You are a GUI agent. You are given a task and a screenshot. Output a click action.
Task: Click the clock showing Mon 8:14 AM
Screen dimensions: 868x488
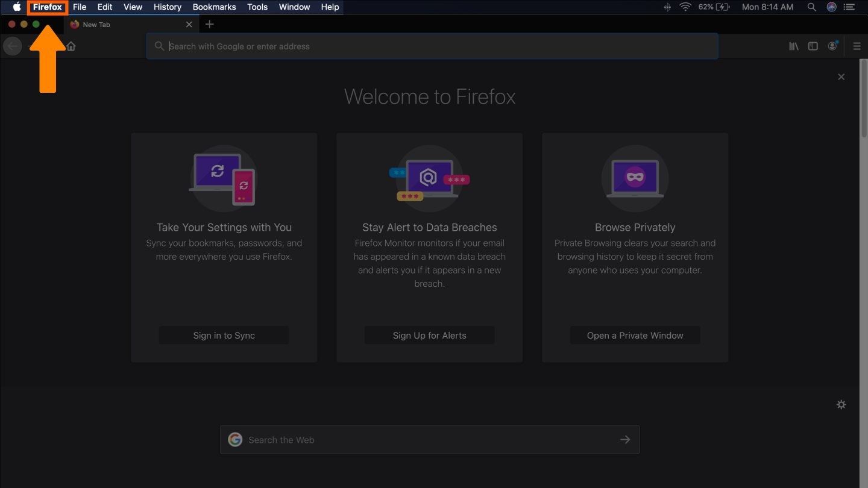click(767, 7)
